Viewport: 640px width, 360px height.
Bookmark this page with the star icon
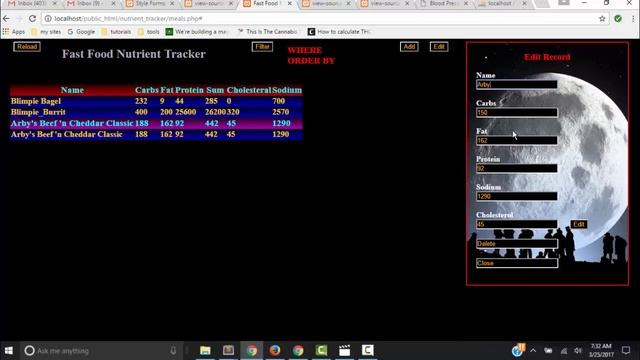pos(602,19)
